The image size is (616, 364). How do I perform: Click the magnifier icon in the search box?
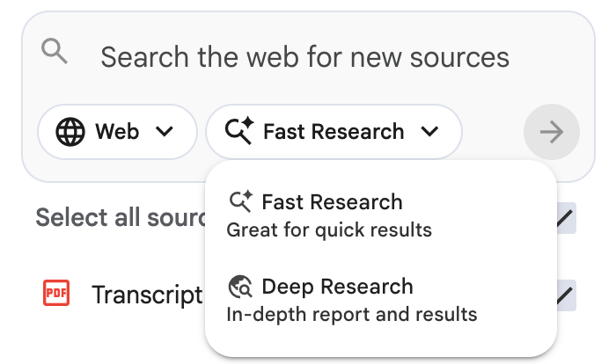click(55, 53)
